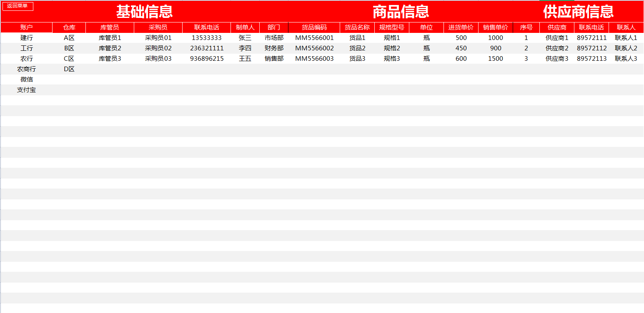Click the 联系人3 contact cell
Image resolution: width=644 pixels, height=313 pixels.
click(625, 58)
